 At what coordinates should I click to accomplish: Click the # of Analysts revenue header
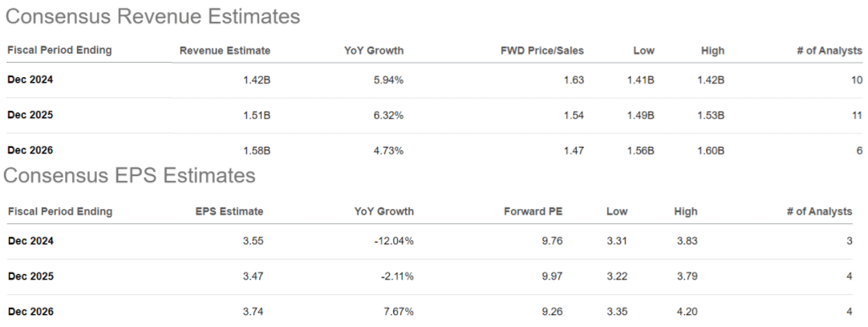click(827, 51)
